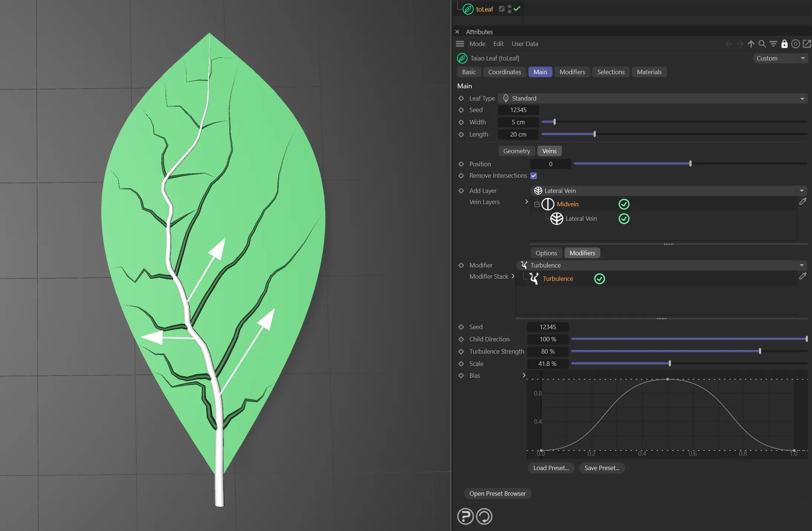This screenshot has height=531, width=812.
Task: Click the Load Preset button
Action: [x=551, y=468]
